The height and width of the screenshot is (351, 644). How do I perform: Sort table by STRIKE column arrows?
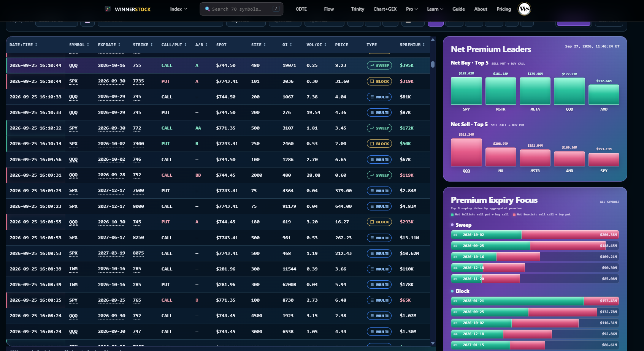coord(151,44)
